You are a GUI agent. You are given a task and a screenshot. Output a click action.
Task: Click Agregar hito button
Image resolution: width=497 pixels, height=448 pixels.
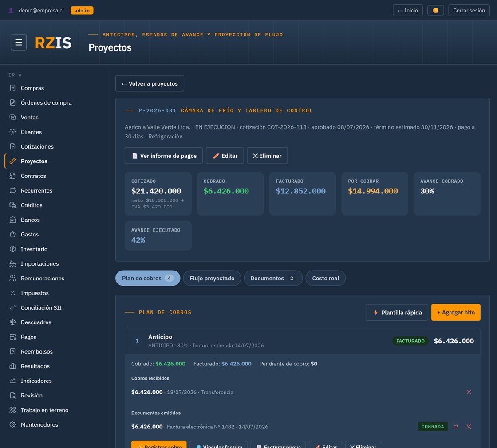coord(456,312)
